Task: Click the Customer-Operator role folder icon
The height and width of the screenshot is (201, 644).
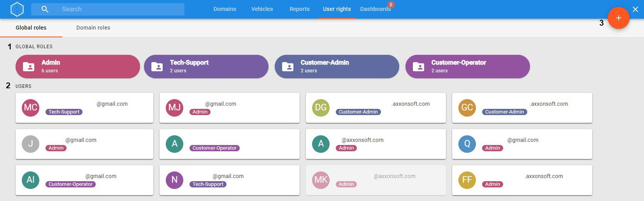Action: 418,66
